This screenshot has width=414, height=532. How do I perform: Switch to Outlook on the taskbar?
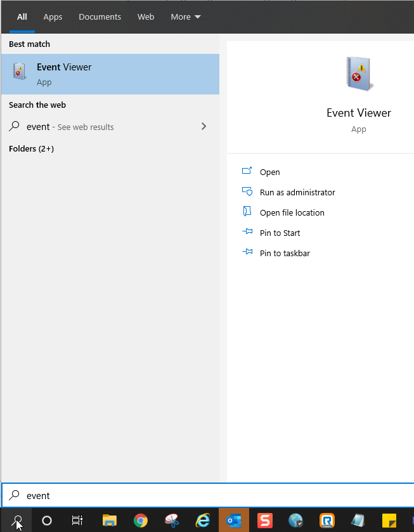pyautogui.click(x=234, y=520)
